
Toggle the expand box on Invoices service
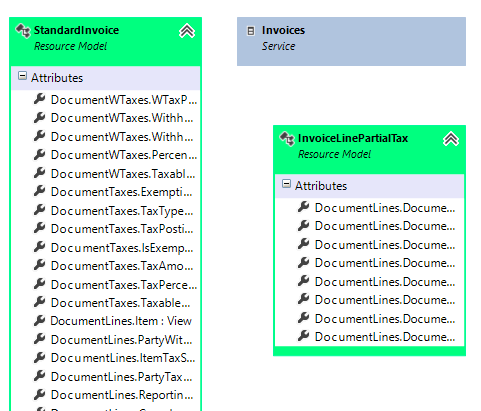coord(251,31)
